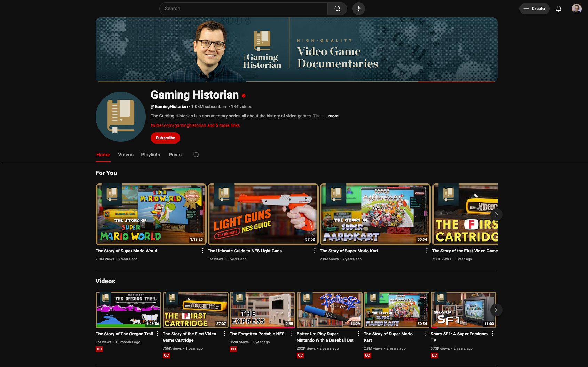The image size is (588, 367).
Task: Open options menu for Ultimate Guide to NES Light Guns
Action: (x=315, y=251)
